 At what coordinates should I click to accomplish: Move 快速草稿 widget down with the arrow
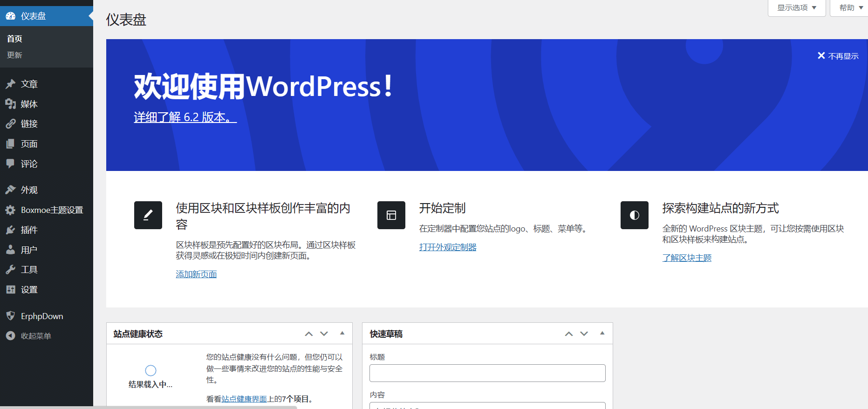tap(584, 334)
